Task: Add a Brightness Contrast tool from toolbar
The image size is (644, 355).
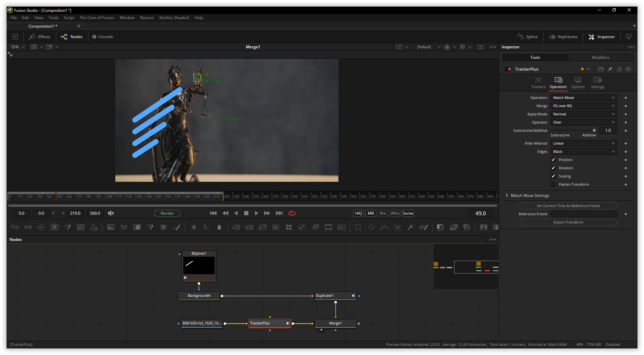Action: [194, 227]
